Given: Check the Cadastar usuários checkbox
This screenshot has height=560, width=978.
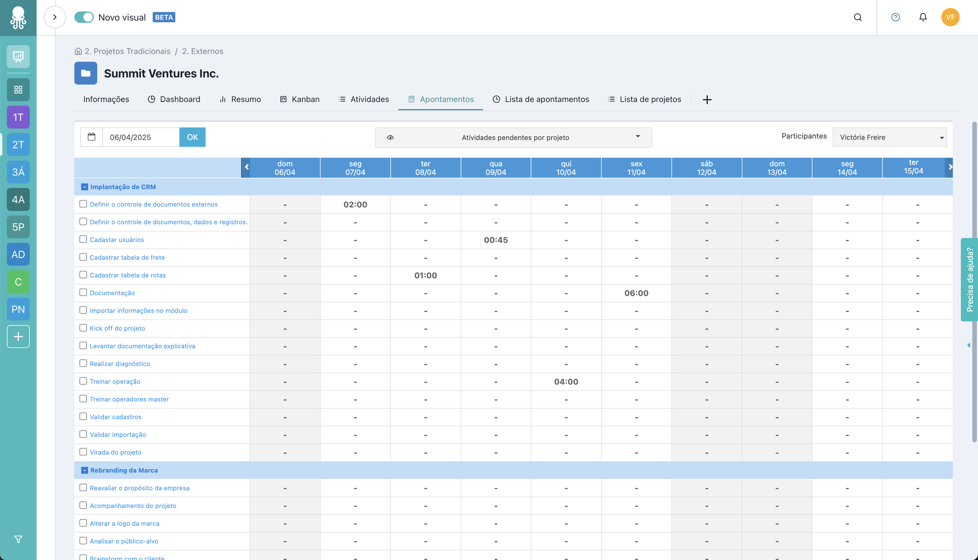Looking at the screenshot, I should coord(83,239).
